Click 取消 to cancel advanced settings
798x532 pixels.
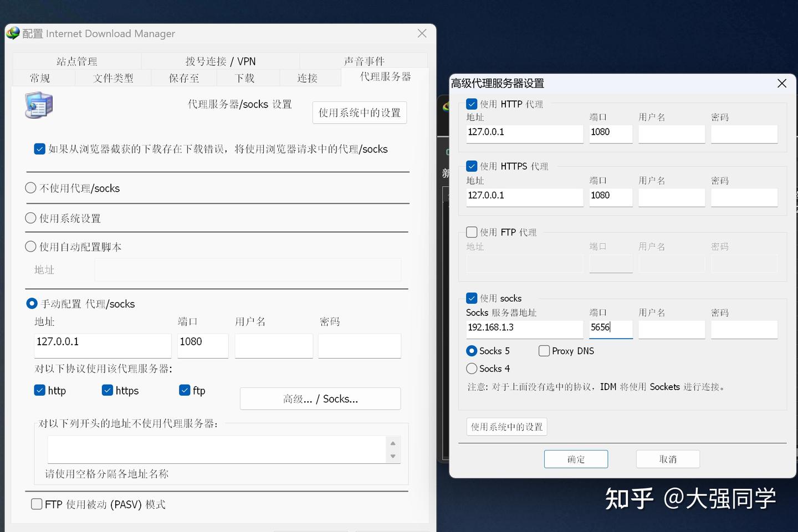click(x=668, y=459)
